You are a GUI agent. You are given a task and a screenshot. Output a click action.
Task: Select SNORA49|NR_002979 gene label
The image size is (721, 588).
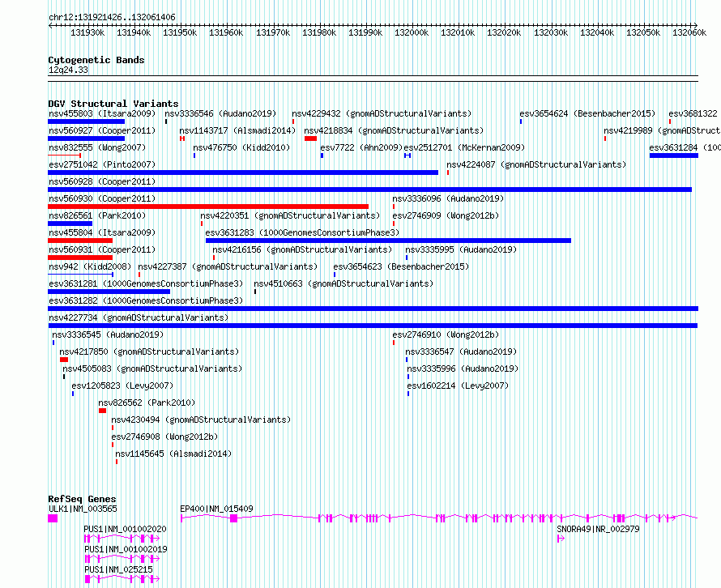point(598,529)
